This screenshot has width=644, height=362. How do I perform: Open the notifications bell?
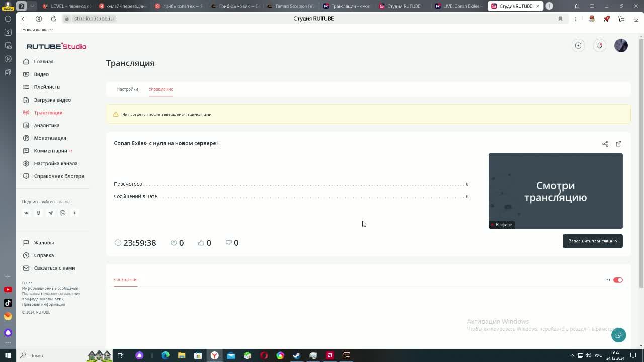(x=599, y=46)
